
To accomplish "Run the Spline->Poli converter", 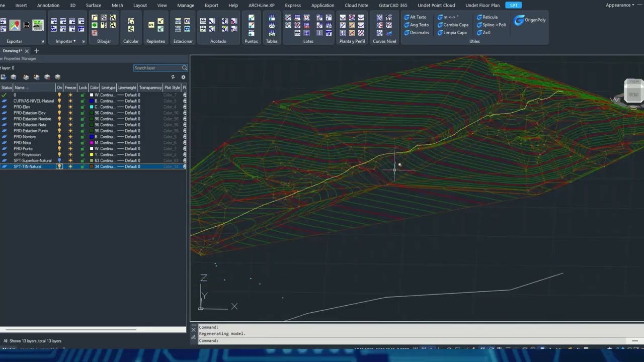I will click(x=491, y=25).
